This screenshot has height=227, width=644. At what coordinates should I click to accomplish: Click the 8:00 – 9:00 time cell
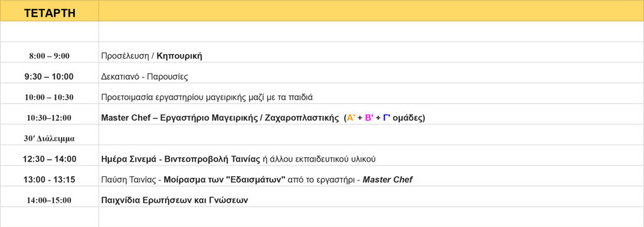[49, 56]
